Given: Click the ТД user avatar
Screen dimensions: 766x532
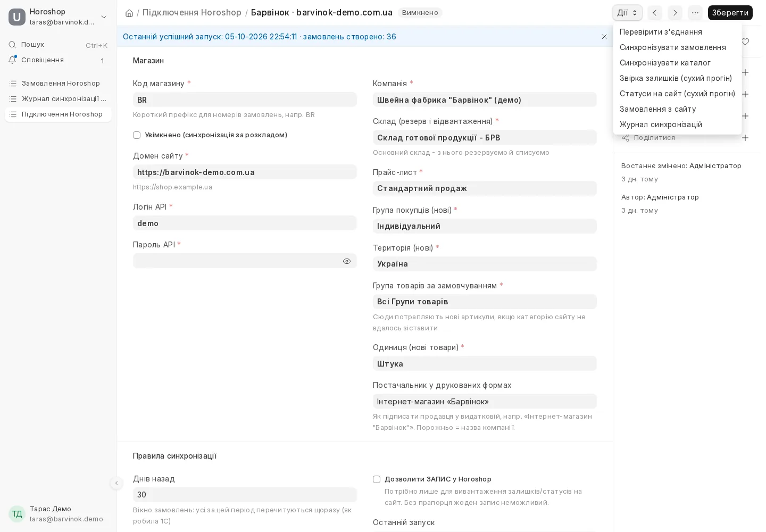Looking at the screenshot, I should [x=17, y=514].
